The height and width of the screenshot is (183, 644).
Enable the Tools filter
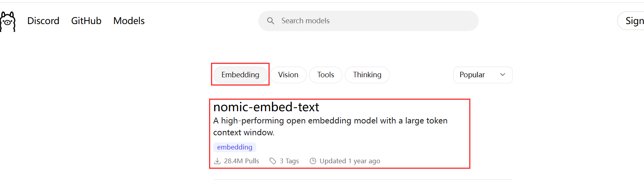click(326, 75)
